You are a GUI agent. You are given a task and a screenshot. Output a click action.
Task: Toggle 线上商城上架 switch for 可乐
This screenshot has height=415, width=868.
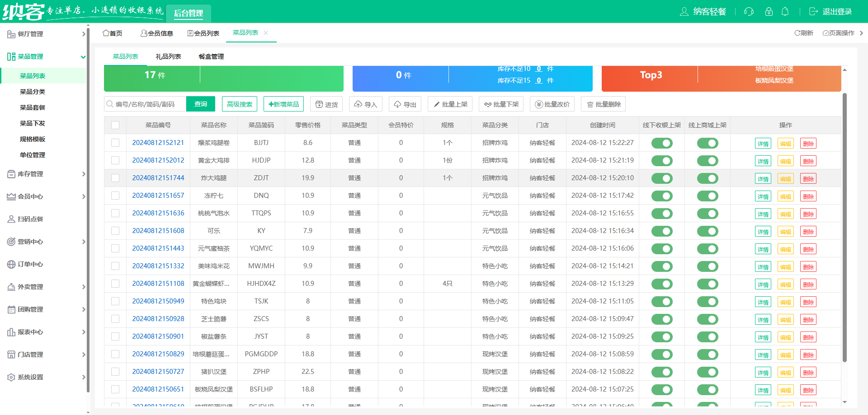[708, 231]
